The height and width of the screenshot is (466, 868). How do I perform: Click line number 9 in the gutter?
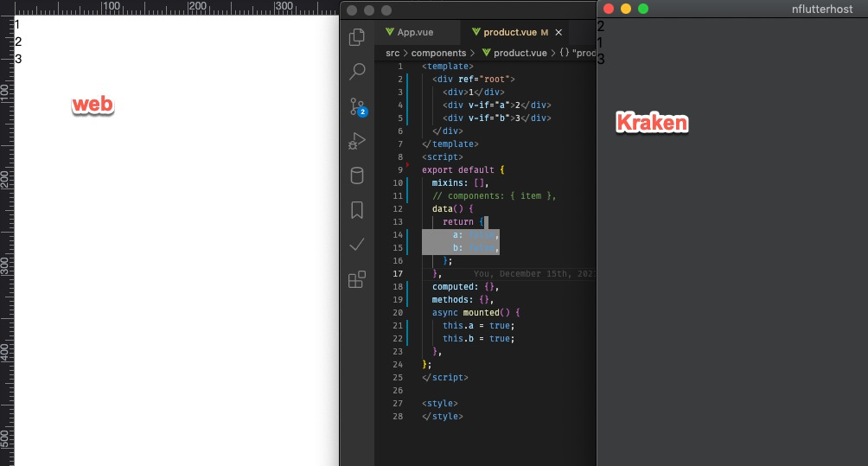(x=400, y=170)
